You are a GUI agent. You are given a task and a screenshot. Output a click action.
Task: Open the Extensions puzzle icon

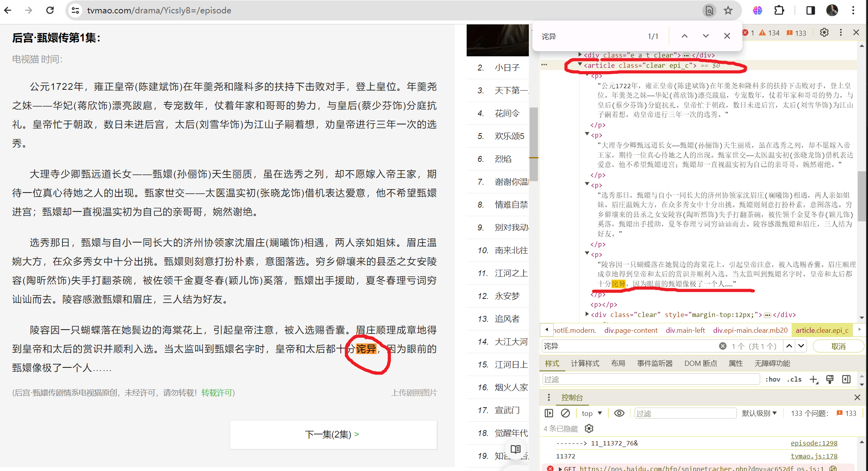pyautogui.click(x=779, y=10)
